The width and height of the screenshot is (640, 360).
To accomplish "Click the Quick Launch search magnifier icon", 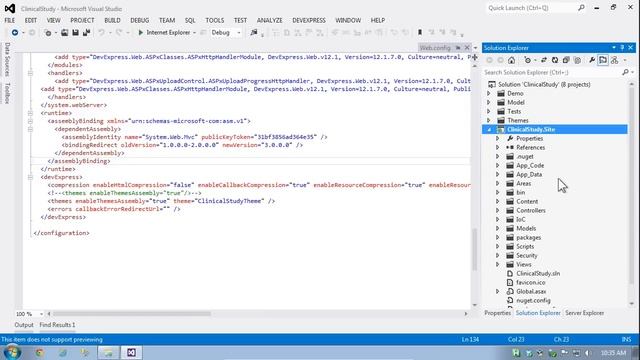I will pyautogui.click(x=581, y=8).
